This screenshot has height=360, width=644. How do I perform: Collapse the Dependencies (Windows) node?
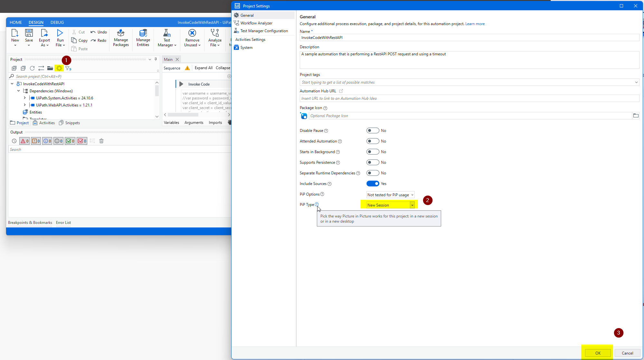point(19,91)
